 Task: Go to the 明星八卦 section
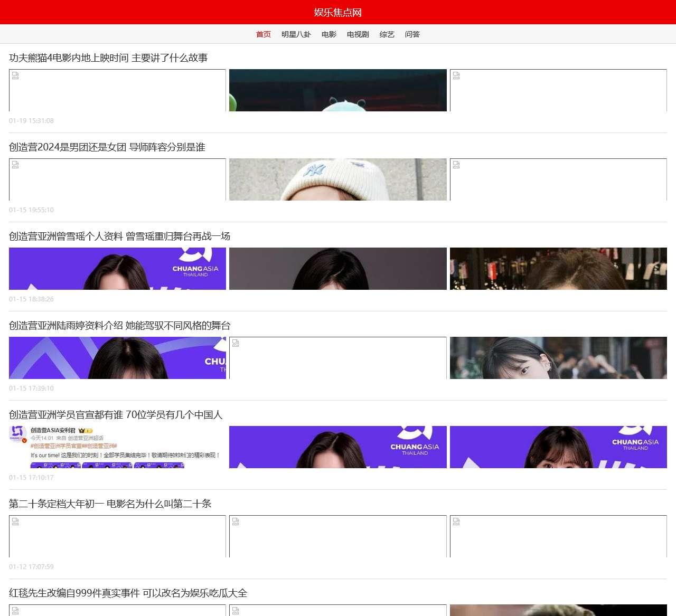click(296, 34)
